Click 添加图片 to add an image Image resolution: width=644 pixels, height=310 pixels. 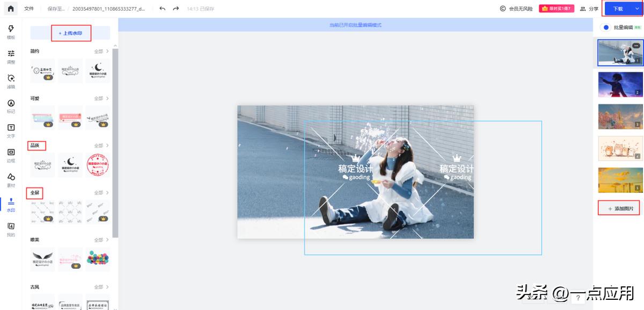pos(619,208)
